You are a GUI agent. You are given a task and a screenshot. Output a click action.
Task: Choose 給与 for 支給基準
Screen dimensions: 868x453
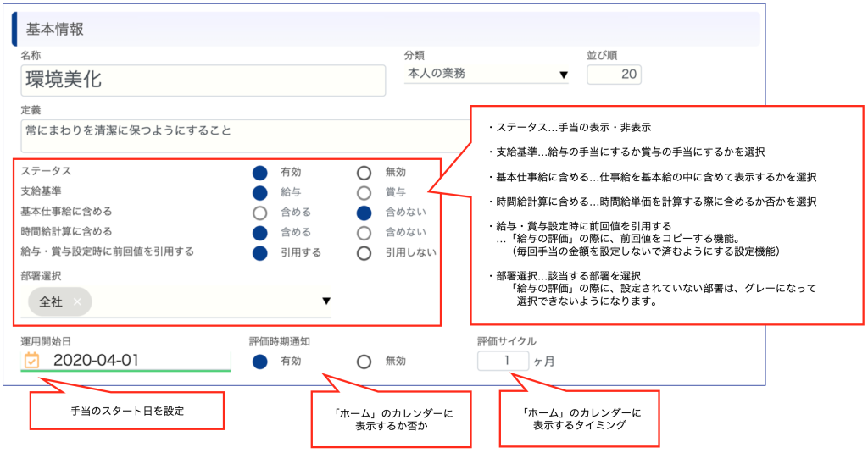260,192
